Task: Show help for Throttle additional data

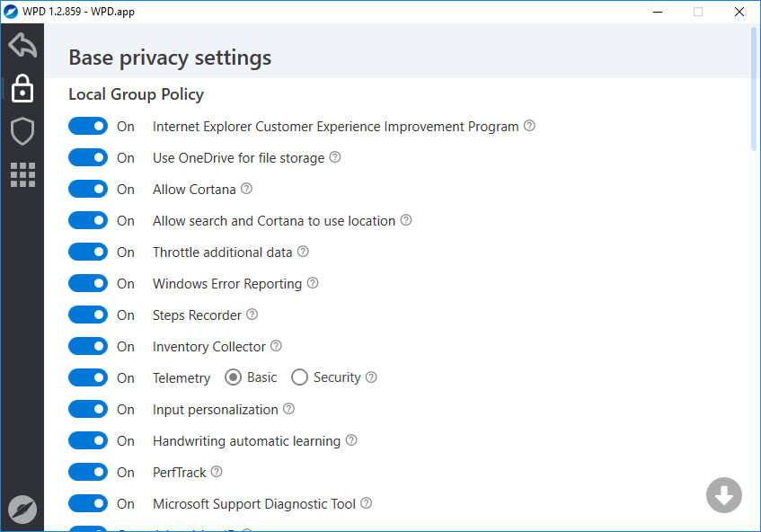Action: 303,252
